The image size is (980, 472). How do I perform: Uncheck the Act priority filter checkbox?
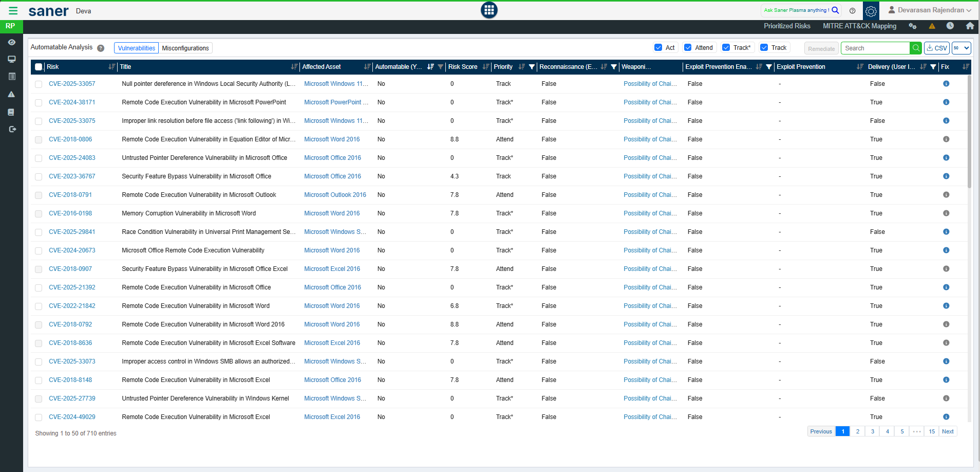point(658,48)
